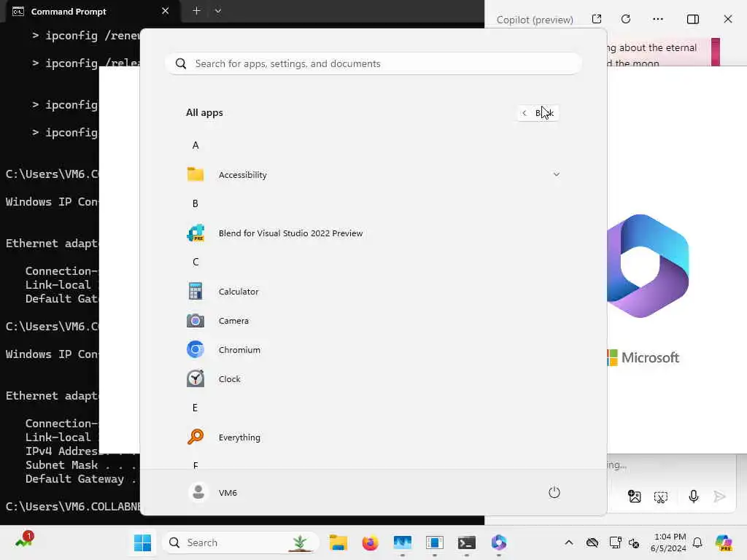Open Copilot preview icon in system tray
Screen dimensions: 747x560
[724, 542]
